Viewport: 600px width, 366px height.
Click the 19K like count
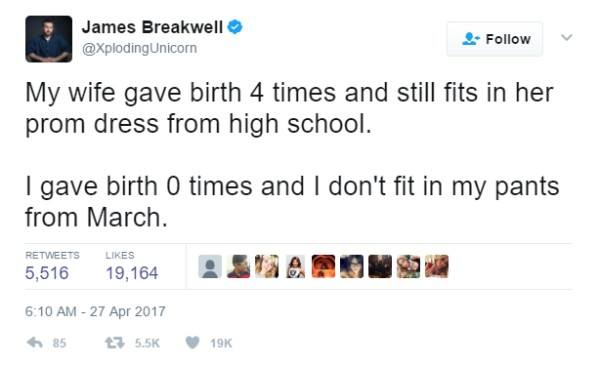[221, 343]
